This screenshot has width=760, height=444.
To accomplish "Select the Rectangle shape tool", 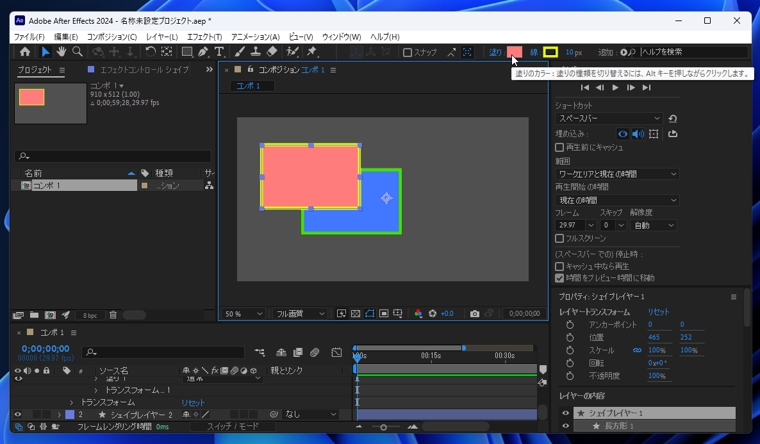I will 186,52.
